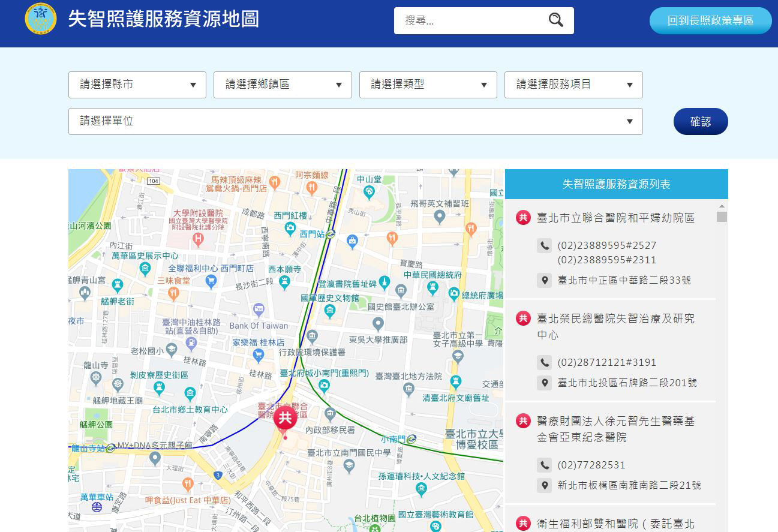This screenshot has height=532, width=778.
Task: Click phone number (02)23889595#2527
Action: coord(607,245)
